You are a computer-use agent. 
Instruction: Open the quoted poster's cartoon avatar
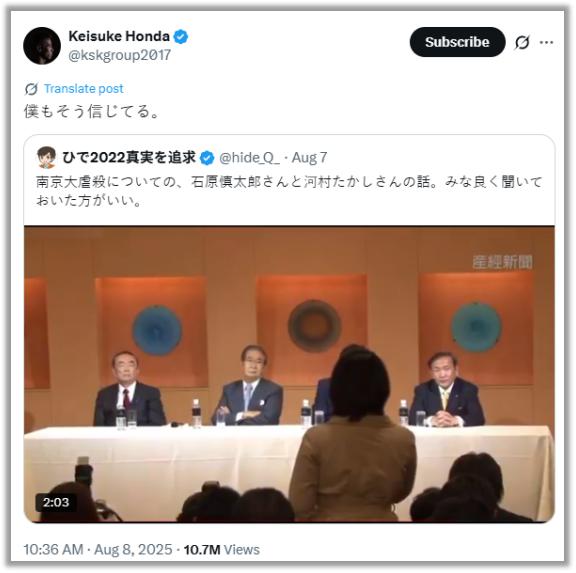(x=46, y=157)
